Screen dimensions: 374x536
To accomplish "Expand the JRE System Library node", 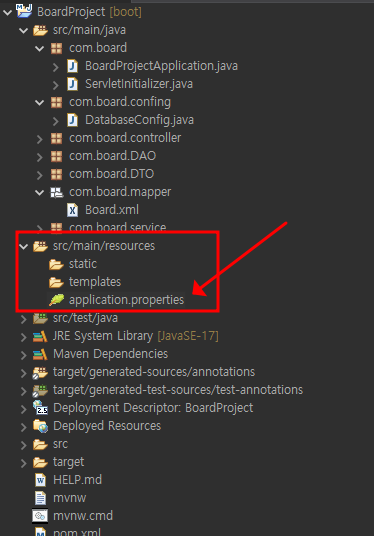I will 24,337.
